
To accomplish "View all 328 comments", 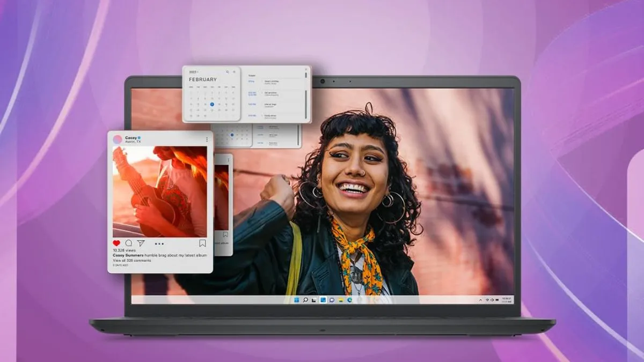I will point(131,260).
